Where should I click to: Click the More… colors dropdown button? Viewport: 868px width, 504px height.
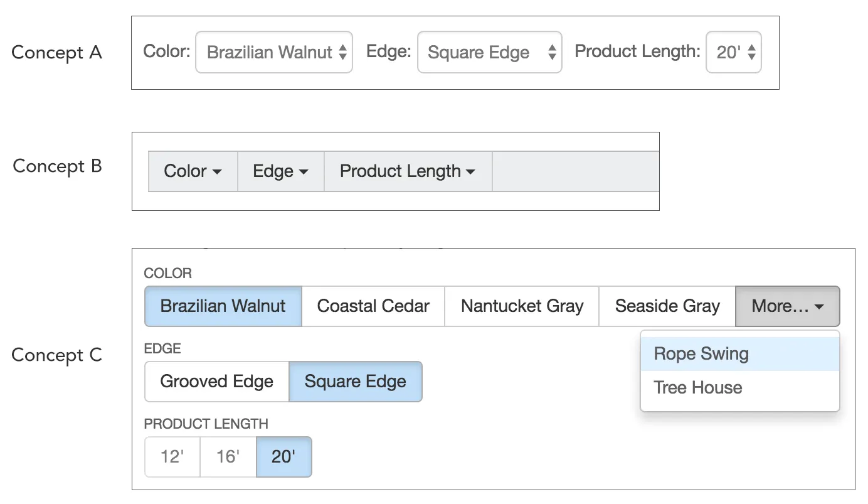tap(787, 306)
